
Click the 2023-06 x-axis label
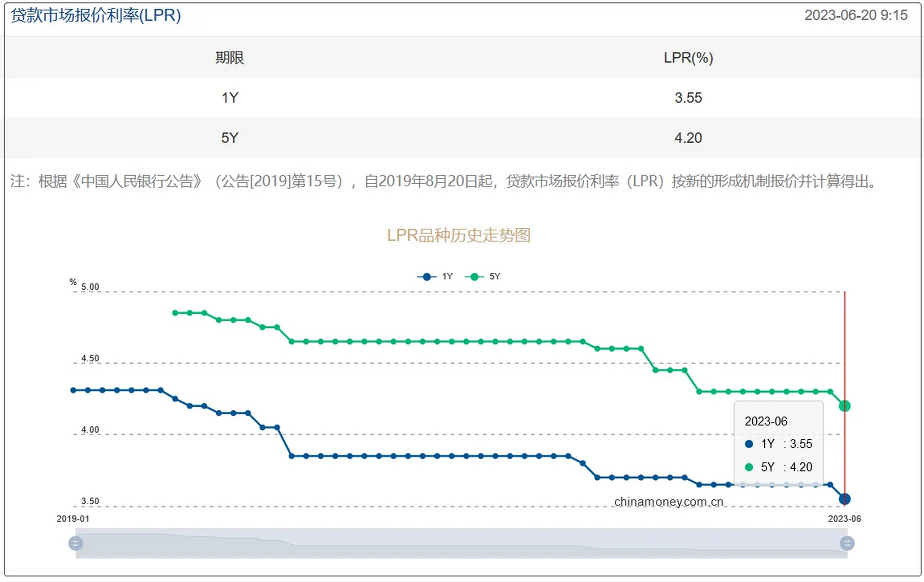[844, 519]
